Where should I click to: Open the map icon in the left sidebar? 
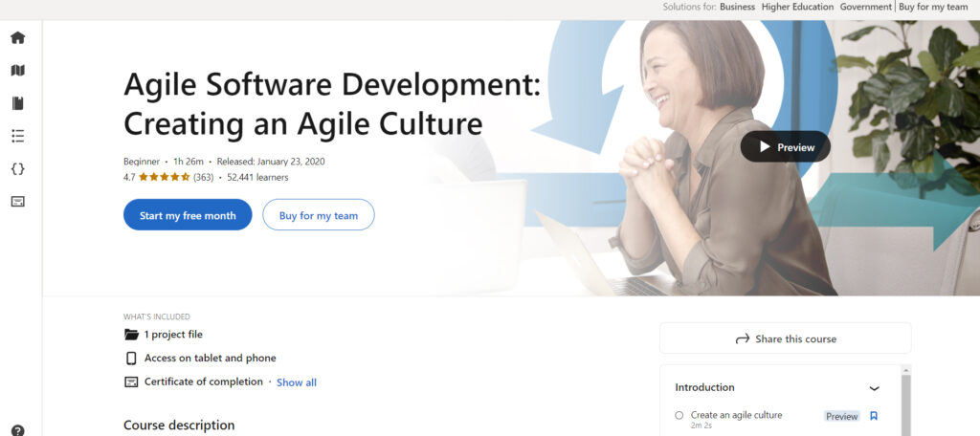click(x=17, y=71)
